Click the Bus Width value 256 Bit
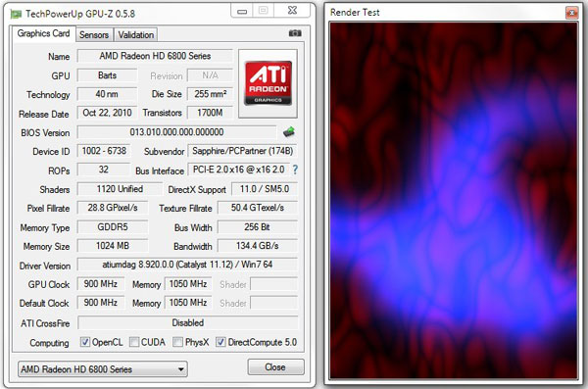The height and width of the screenshot is (389, 588). [257, 227]
